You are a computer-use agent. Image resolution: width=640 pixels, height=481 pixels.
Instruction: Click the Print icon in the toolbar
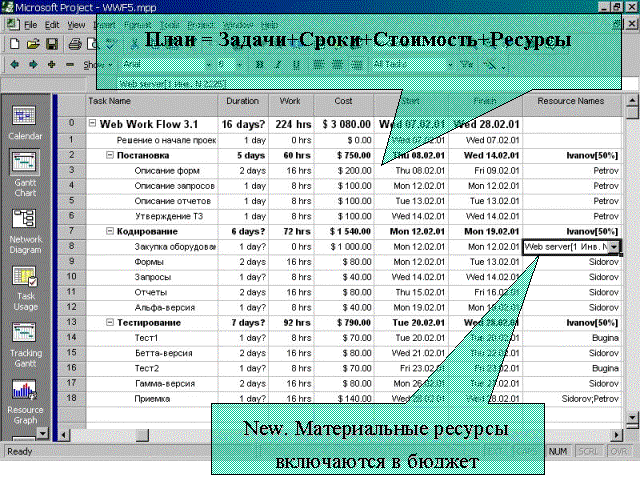(75, 44)
